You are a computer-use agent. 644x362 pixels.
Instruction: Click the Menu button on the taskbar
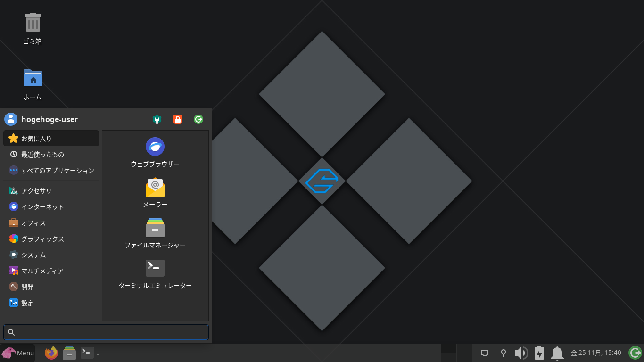[18, 353]
